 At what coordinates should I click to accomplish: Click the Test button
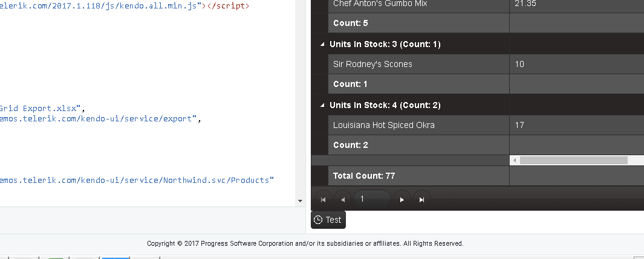328,220
